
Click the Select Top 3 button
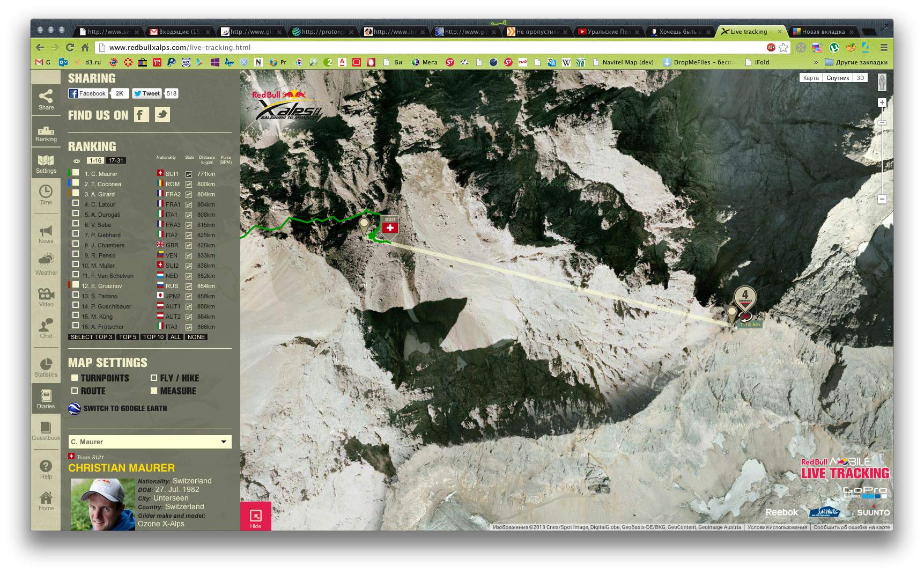[91, 337]
